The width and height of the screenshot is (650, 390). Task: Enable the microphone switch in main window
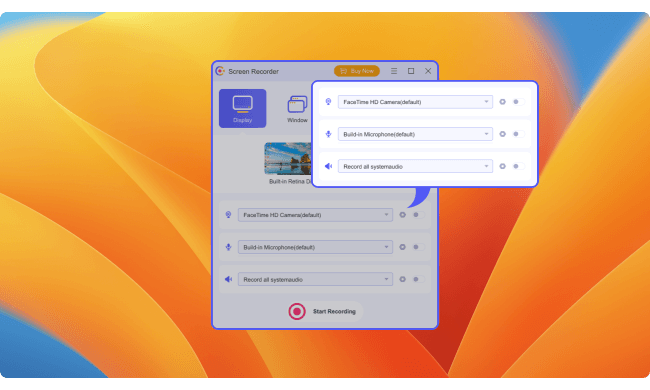coord(418,247)
